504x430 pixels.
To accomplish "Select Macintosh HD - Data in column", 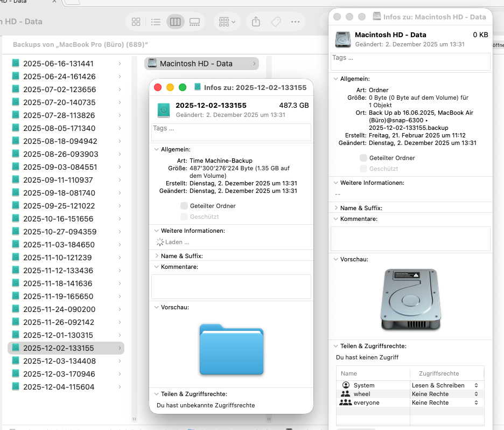I will click(201, 64).
